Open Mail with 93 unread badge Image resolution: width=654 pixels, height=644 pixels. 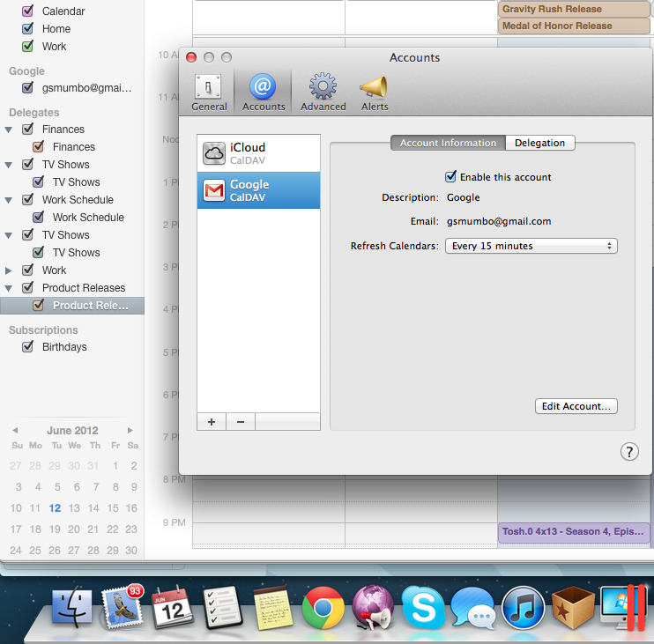click(x=123, y=607)
